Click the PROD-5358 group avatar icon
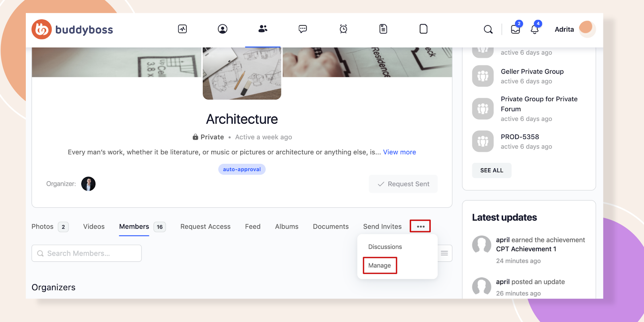This screenshot has height=322, width=644. coord(483,141)
